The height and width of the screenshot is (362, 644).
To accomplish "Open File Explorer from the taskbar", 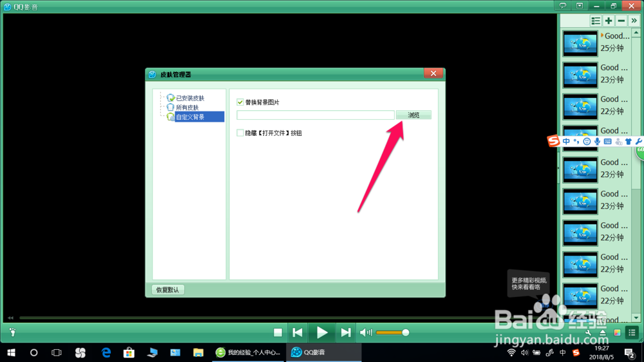I will coord(198,352).
